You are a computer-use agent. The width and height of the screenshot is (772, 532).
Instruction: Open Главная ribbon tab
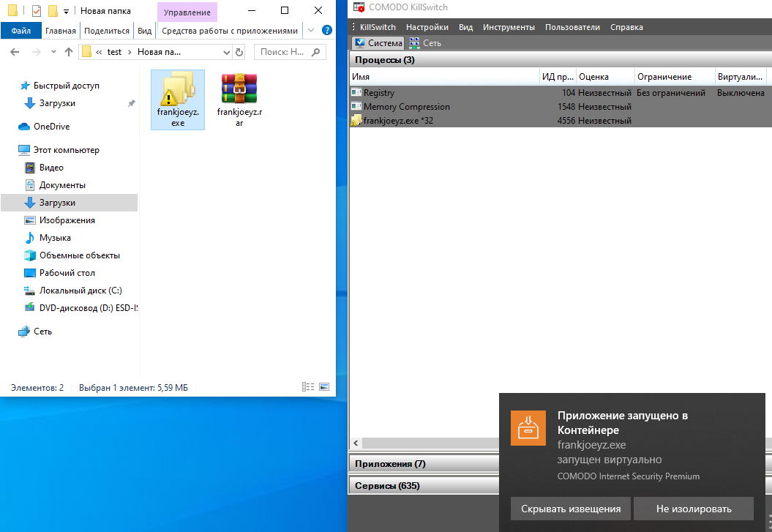click(x=61, y=31)
